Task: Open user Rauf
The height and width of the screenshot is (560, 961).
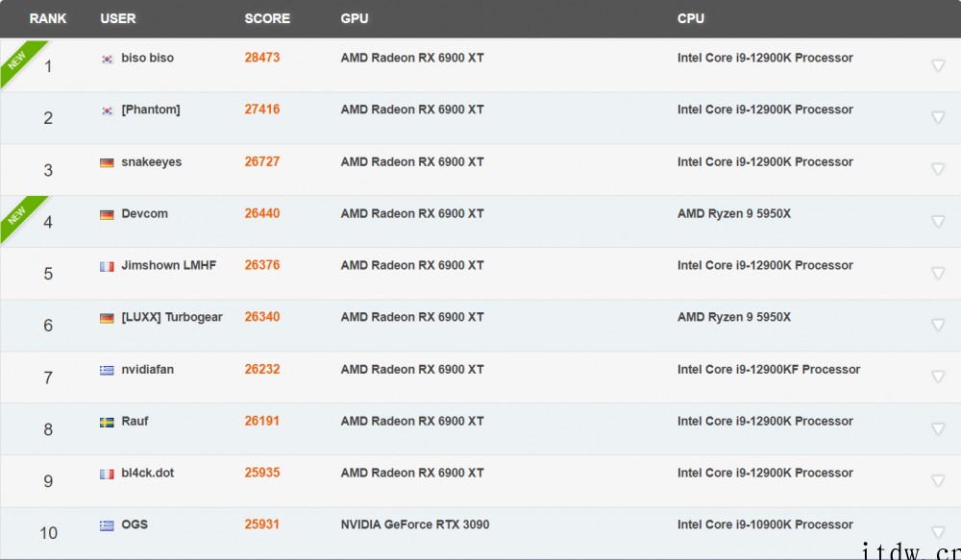Action: click(135, 421)
